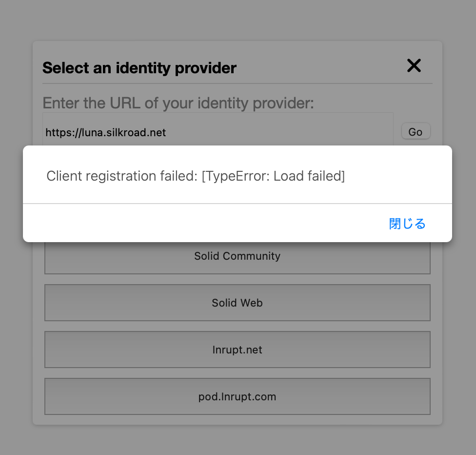This screenshot has width=476, height=455.
Task: Submit provider URL using Go
Action: pos(416,132)
